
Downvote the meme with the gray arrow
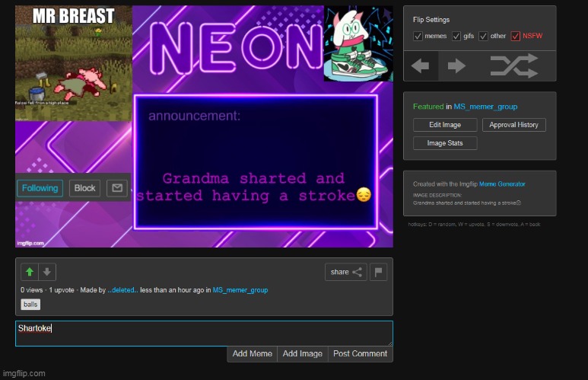point(47,272)
